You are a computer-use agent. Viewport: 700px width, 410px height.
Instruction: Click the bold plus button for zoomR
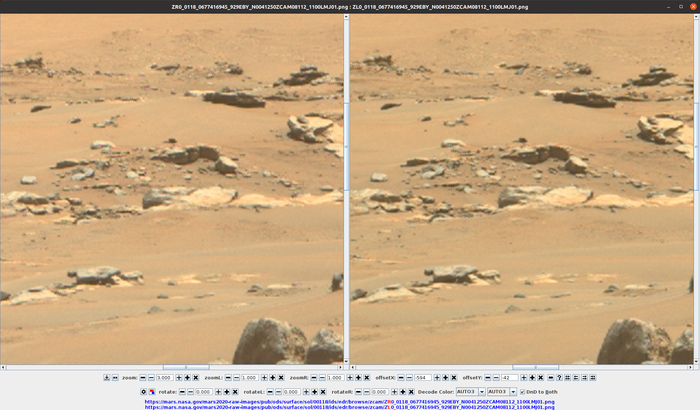point(358,378)
